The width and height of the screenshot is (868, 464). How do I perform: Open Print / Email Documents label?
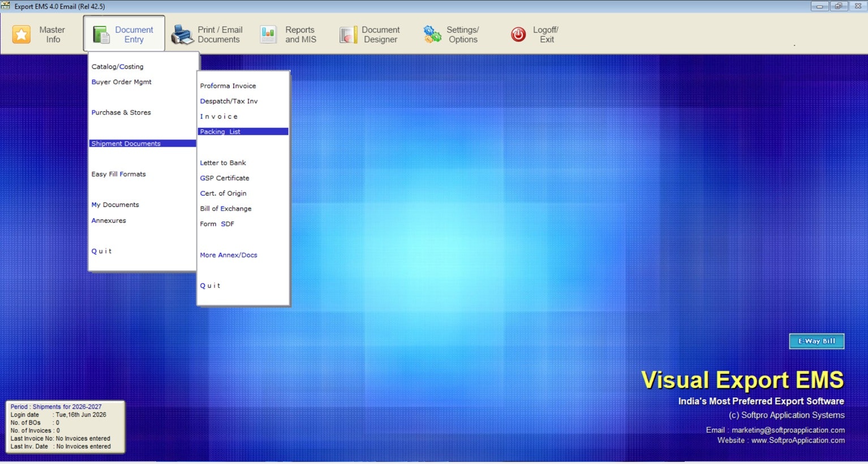220,35
